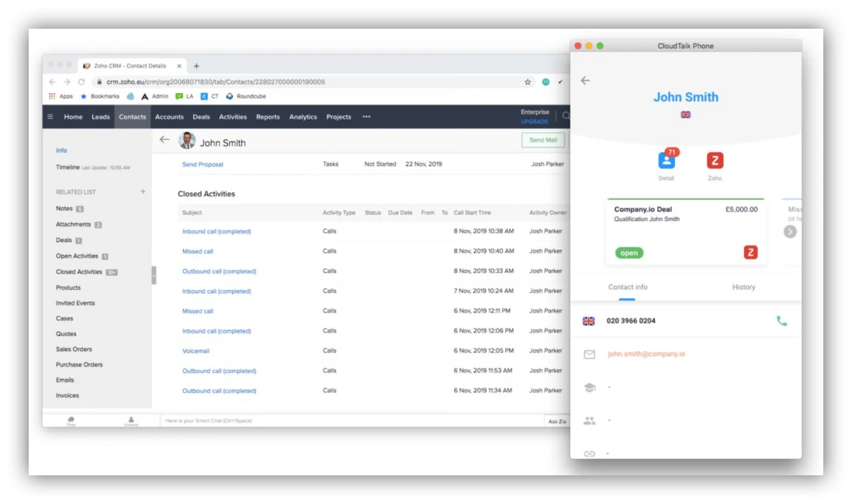Bookmark page with the star icon
Viewport: 852px width, 504px height.
point(528,82)
